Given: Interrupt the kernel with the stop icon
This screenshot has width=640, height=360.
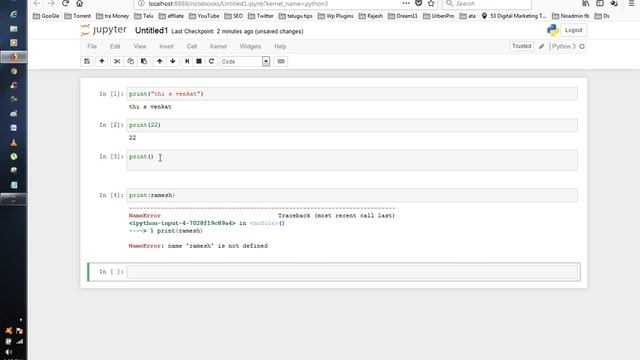Looking at the screenshot, I should (x=199, y=61).
